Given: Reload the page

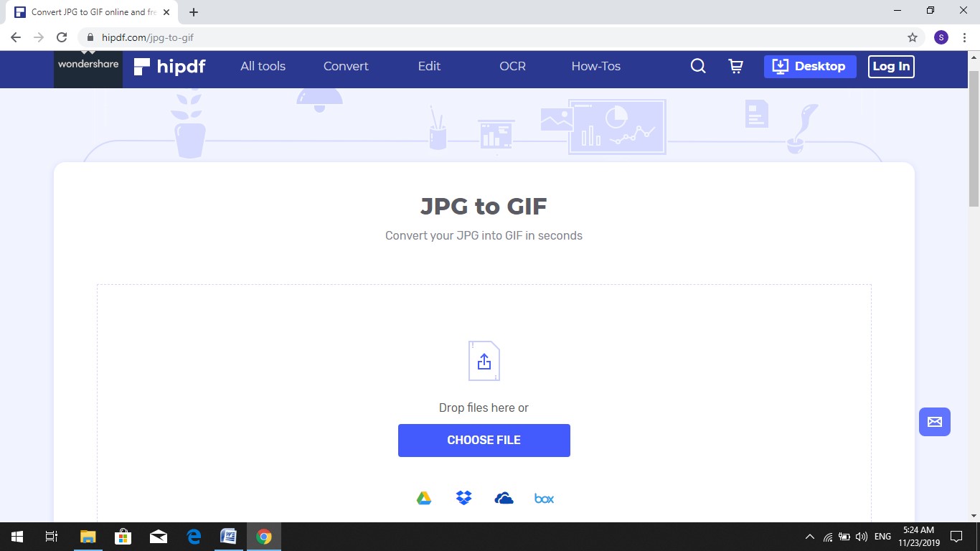Looking at the screenshot, I should pos(62,37).
